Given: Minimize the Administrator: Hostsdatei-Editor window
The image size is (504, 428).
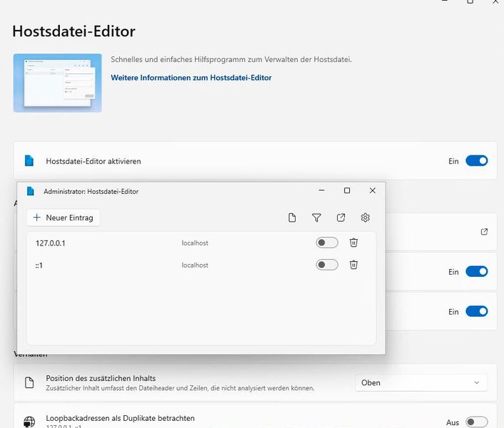Looking at the screenshot, I should click(x=321, y=190).
